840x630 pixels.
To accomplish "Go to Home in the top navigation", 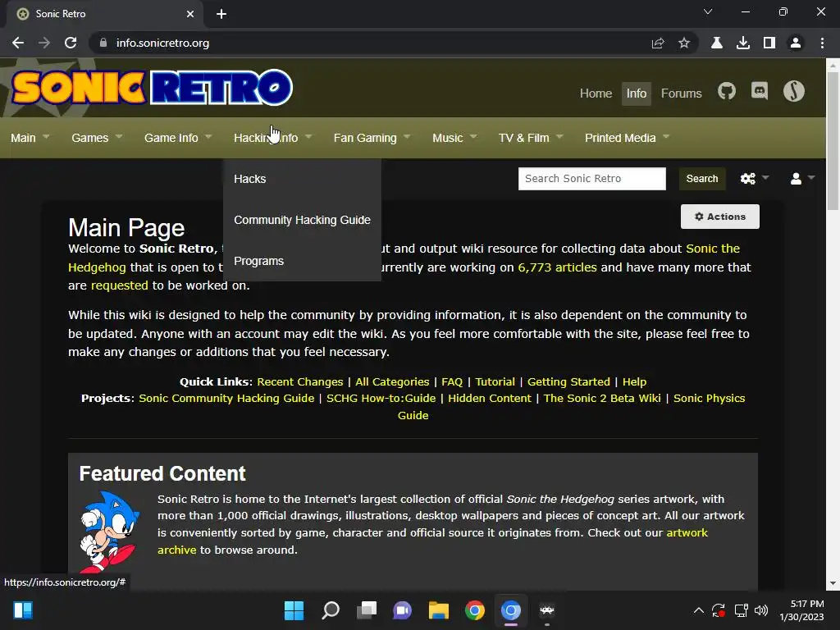I will pos(596,94).
